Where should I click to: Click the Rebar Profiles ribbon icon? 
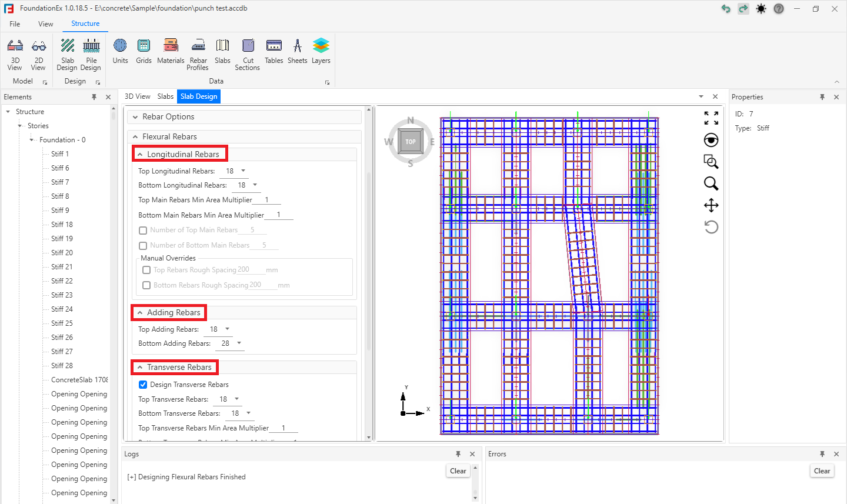(x=198, y=55)
